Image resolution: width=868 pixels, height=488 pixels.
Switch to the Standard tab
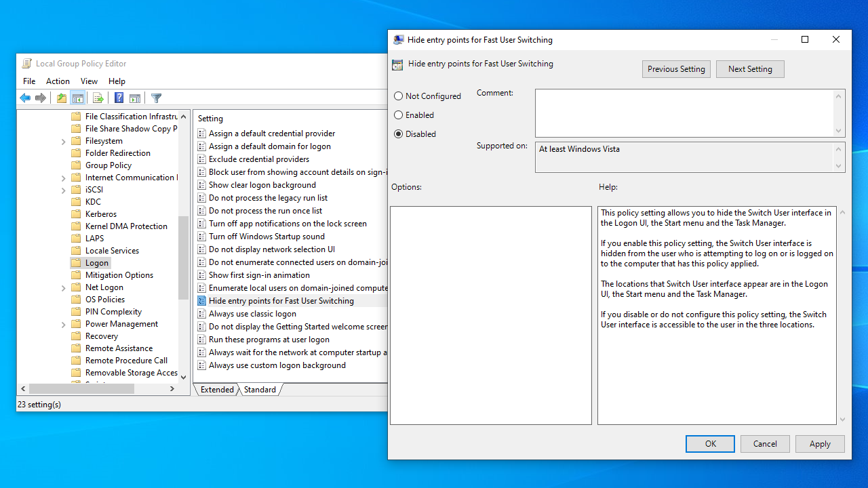point(260,390)
